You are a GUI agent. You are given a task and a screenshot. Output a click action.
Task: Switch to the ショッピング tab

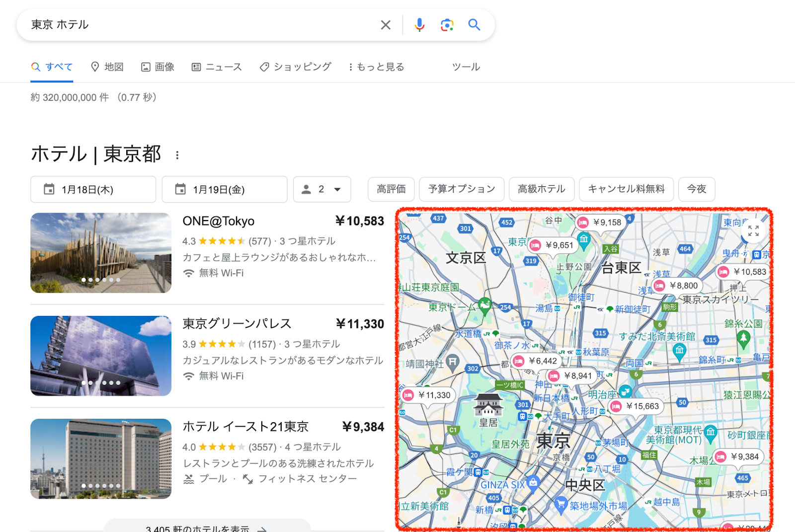tap(296, 67)
